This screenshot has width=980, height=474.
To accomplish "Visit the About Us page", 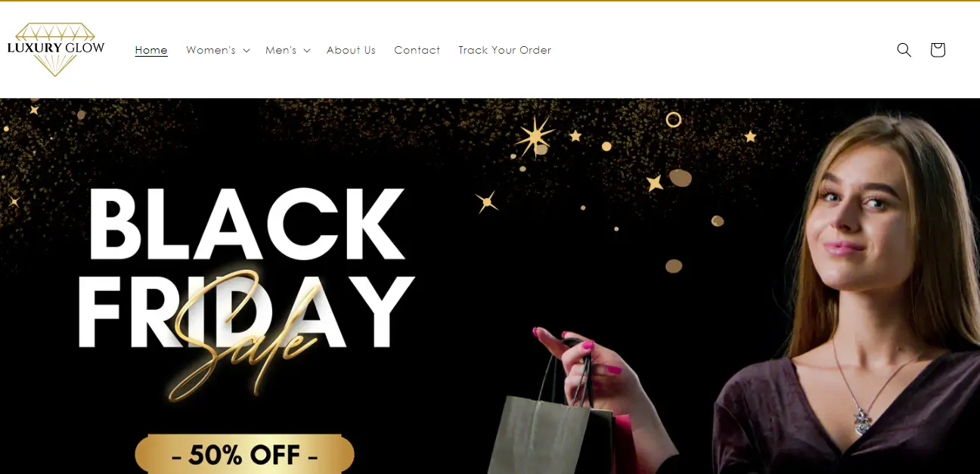I will [x=351, y=50].
